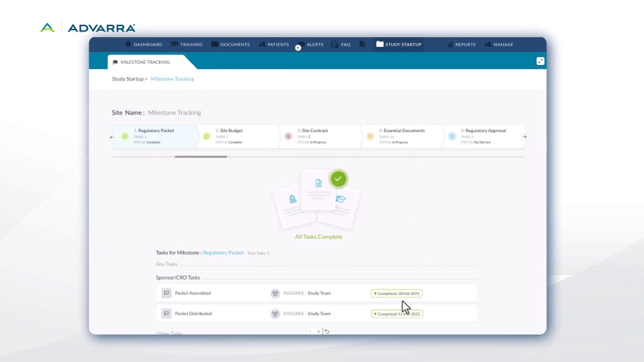Open the Training menu item
The width and height of the screenshot is (644, 362).
pos(186,44)
